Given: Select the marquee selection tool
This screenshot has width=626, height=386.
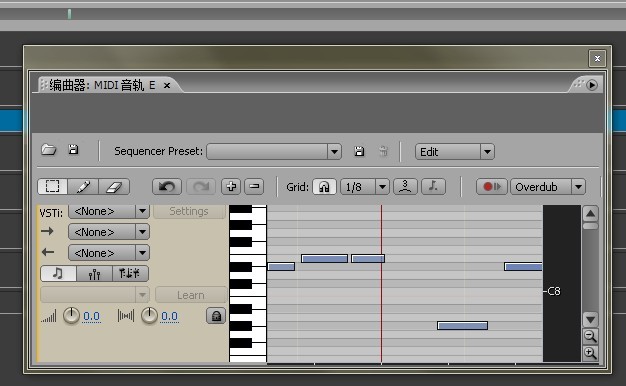Looking at the screenshot, I should click(53, 186).
